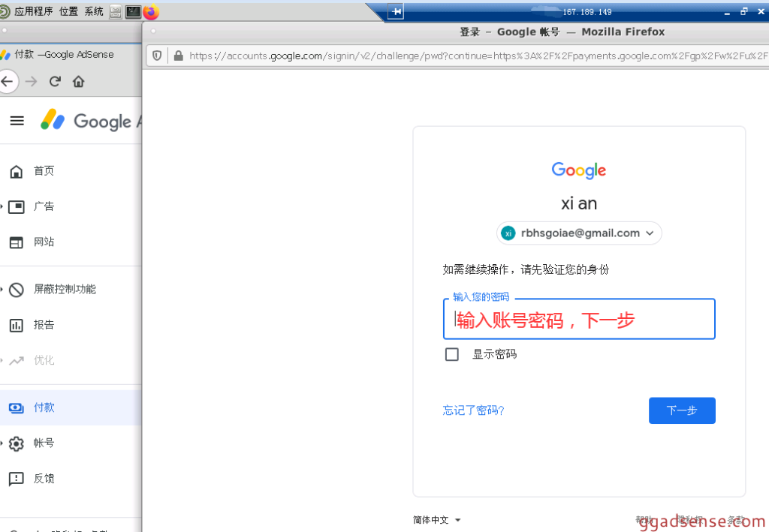Open the 系统 menu in the top panel
The width and height of the screenshot is (769, 532).
(94, 11)
